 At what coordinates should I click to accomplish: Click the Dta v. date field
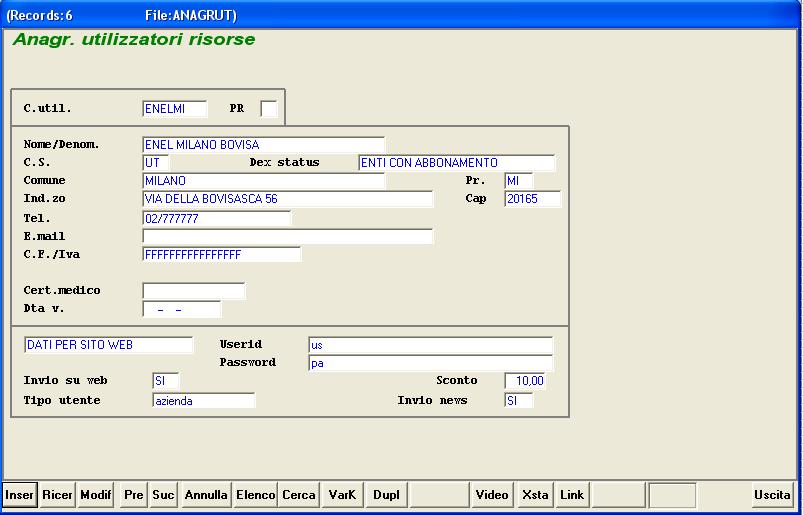[181, 309]
